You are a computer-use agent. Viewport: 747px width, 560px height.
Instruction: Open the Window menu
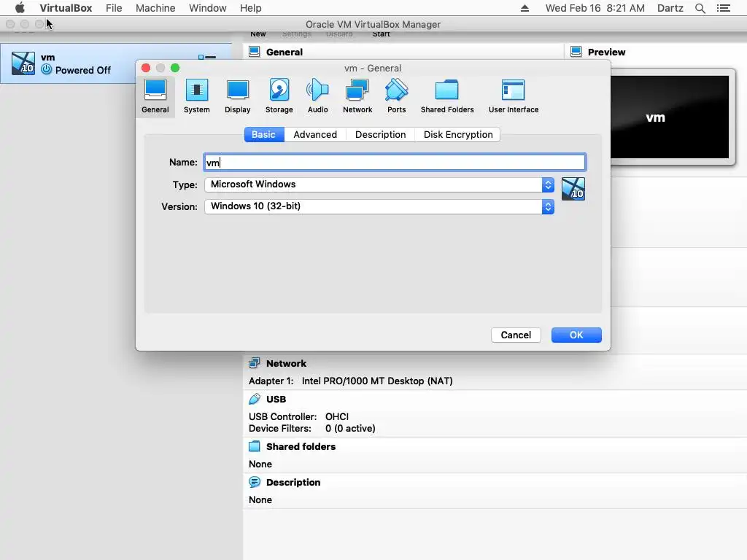tap(208, 8)
